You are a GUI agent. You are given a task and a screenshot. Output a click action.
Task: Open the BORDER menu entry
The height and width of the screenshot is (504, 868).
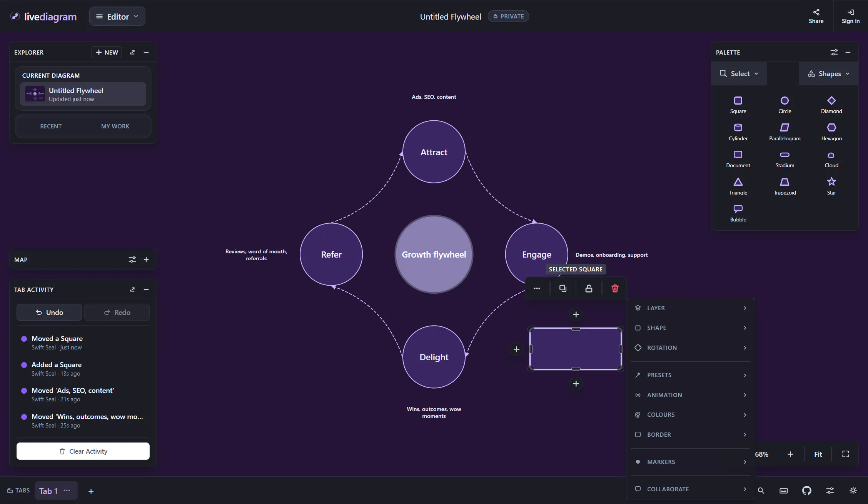[x=691, y=434]
